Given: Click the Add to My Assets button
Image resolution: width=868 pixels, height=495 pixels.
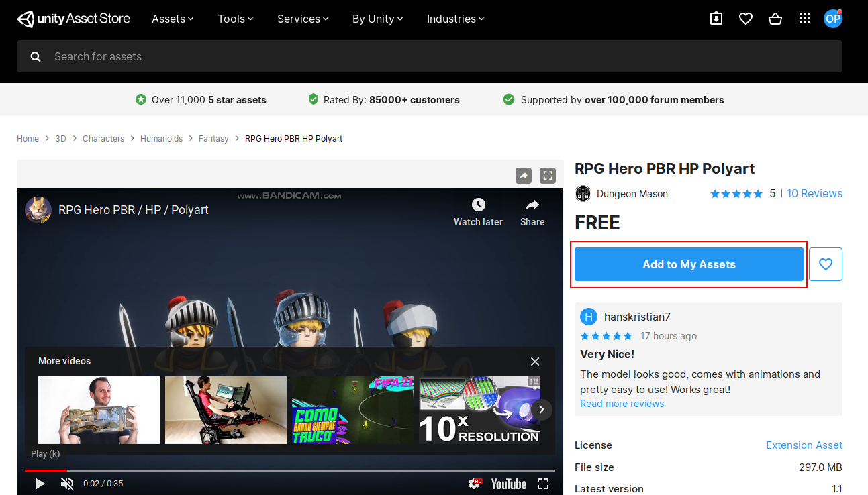Looking at the screenshot, I should (689, 264).
